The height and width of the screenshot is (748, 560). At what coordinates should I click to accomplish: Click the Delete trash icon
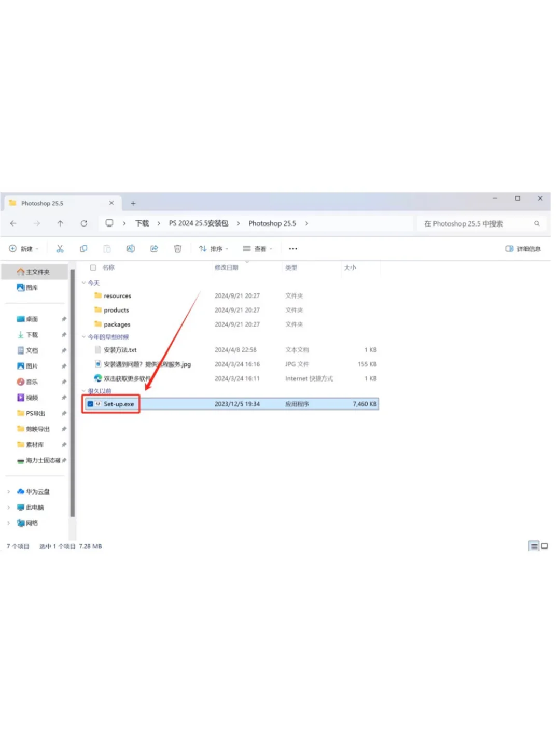(177, 249)
